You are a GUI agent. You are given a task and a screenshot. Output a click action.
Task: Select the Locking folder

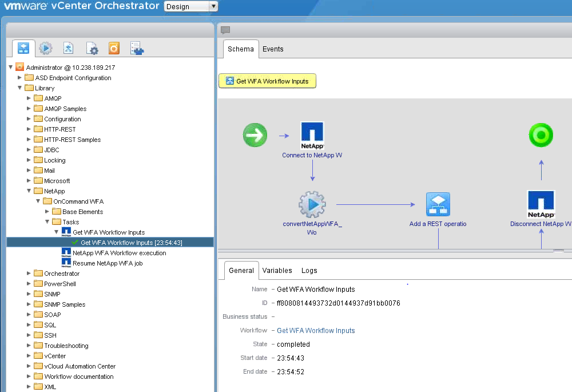click(55, 160)
